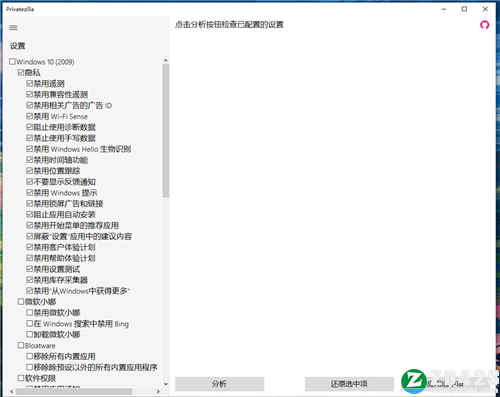Image resolution: width=500 pixels, height=397 pixels.
Task: Uncheck 不要显示反馈通知 option
Action: click(x=29, y=182)
